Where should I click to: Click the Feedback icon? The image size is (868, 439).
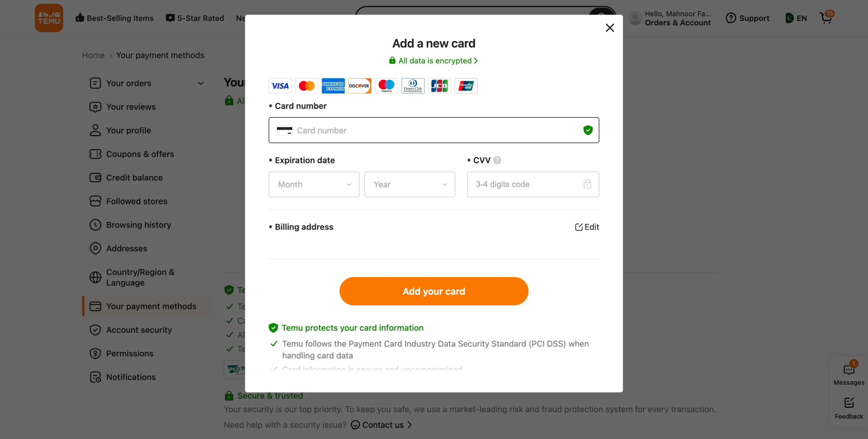[849, 403]
